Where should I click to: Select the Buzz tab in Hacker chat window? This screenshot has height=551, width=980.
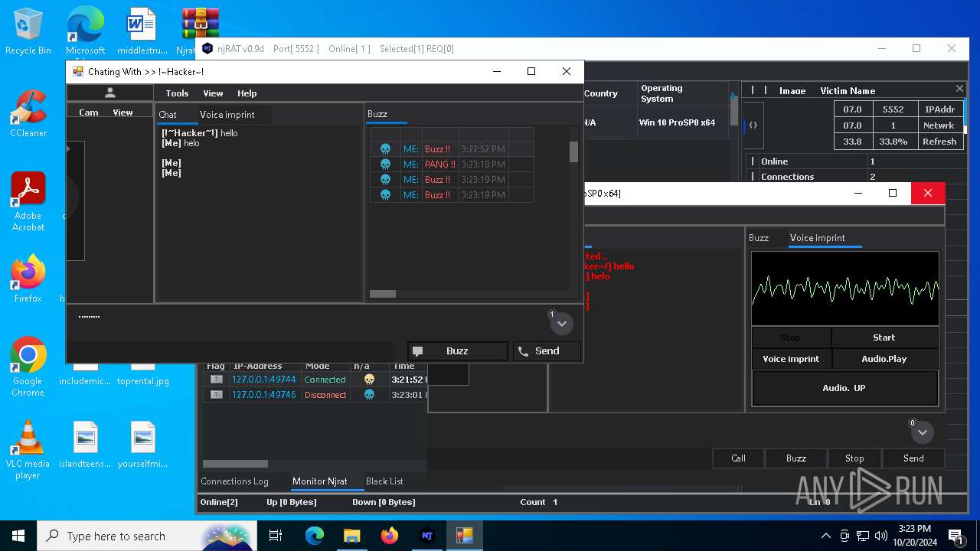[x=377, y=114]
